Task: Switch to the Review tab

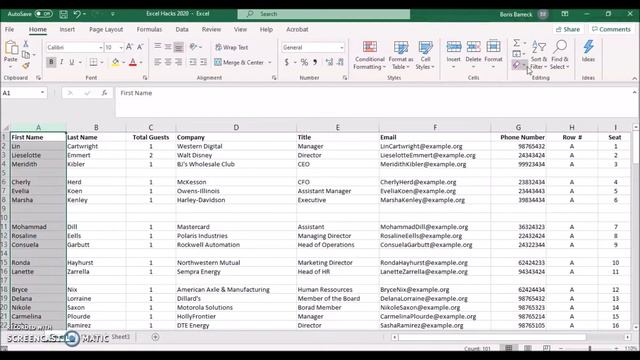Action: point(211,29)
